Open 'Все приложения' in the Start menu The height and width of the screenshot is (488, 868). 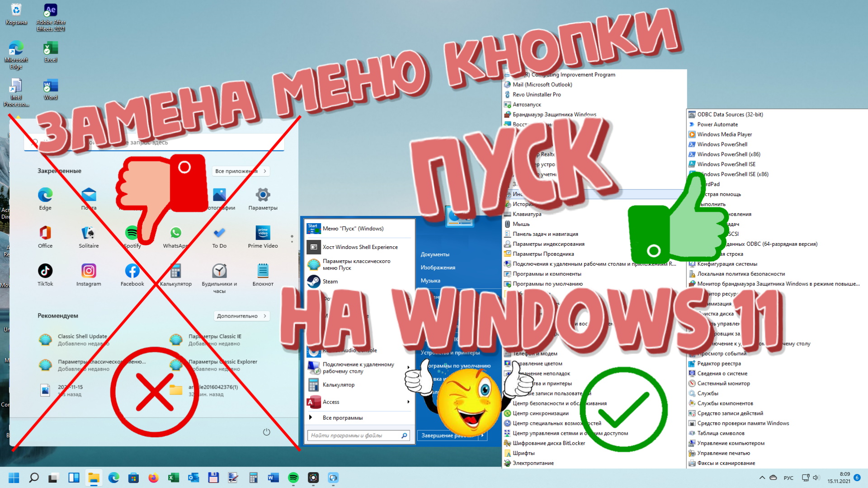tap(240, 171)
